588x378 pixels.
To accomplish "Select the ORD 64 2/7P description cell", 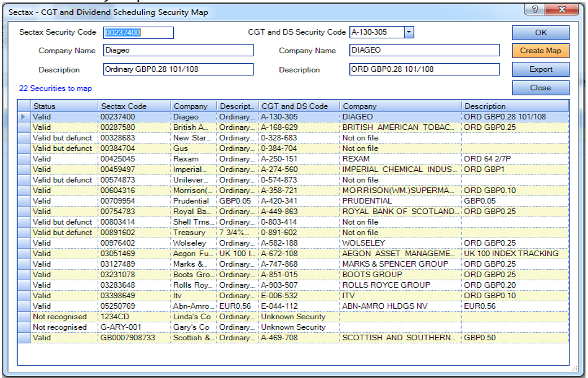I will (x=515, y=159).
